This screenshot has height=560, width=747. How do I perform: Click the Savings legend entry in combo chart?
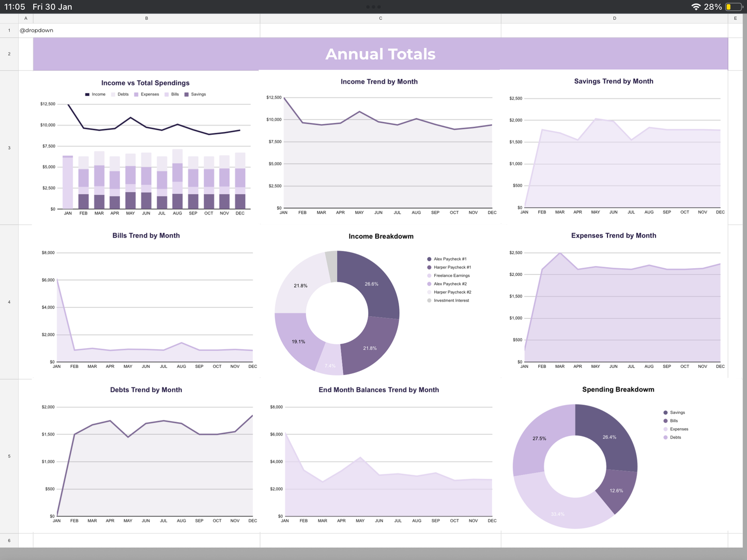point(195,95)
